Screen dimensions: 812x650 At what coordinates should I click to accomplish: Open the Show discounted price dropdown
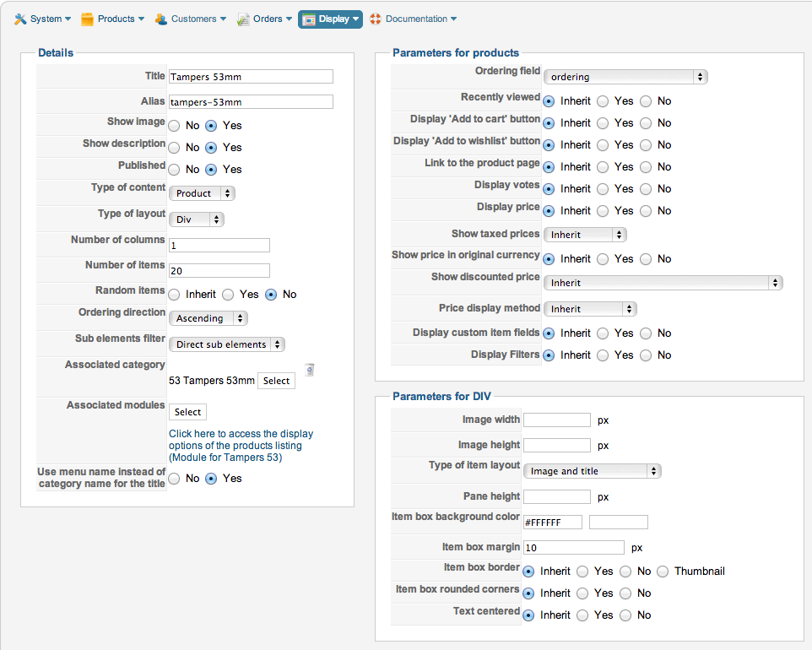point(663,283)
